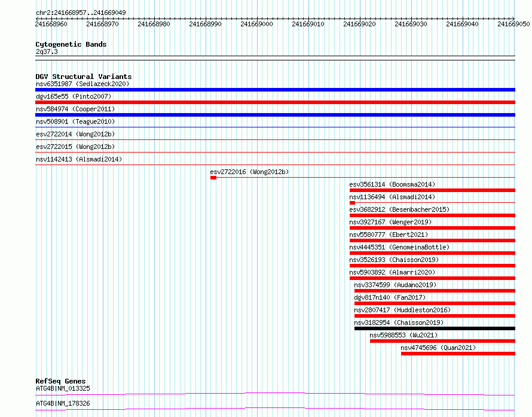532x417 pixels.
Task: Click ruler position 241669030
Action: (x=411, y=24)
